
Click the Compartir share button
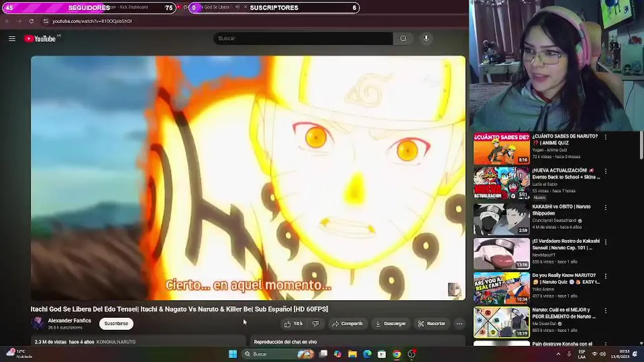coord(347,324)
